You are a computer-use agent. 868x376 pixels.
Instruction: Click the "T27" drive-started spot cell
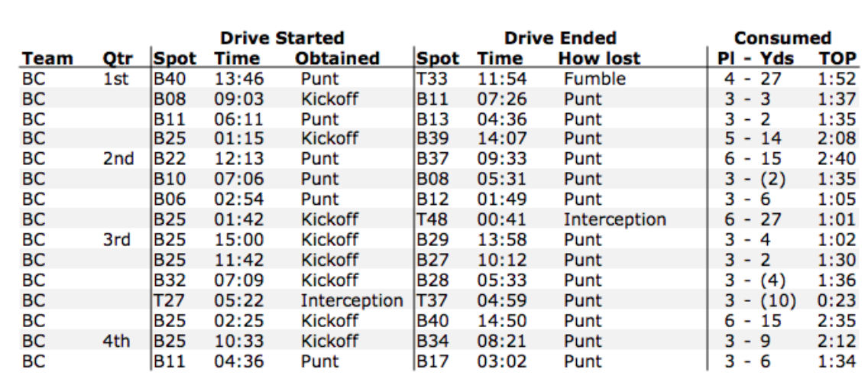(x=170, y=300)
